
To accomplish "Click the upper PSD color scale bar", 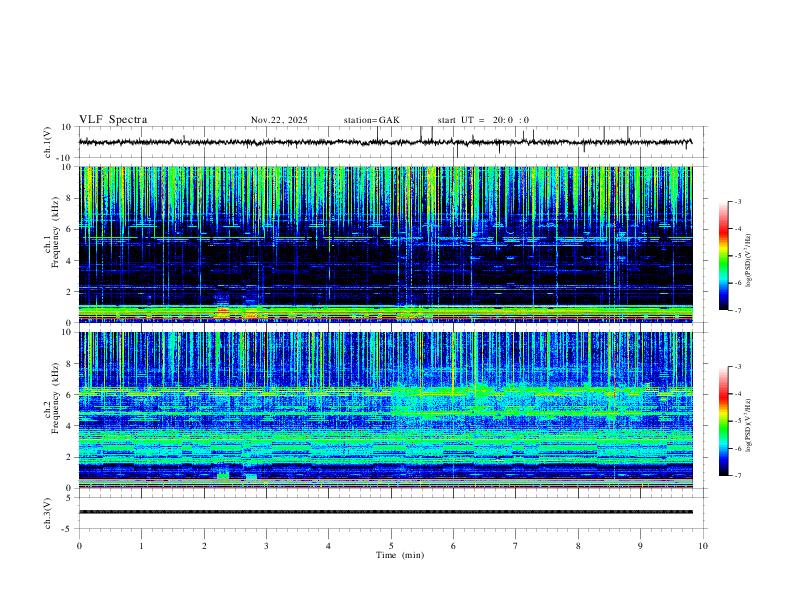I will tap(724, 256).
